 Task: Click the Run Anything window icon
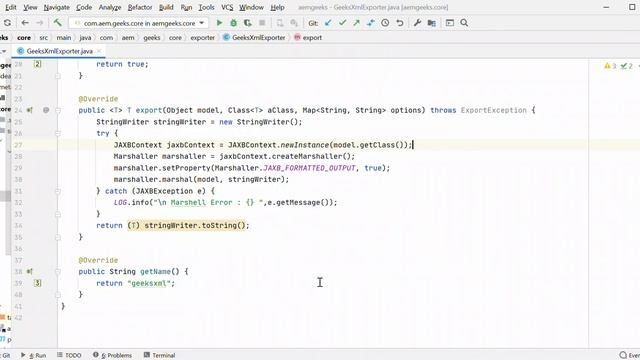click(x=450, y=23)
